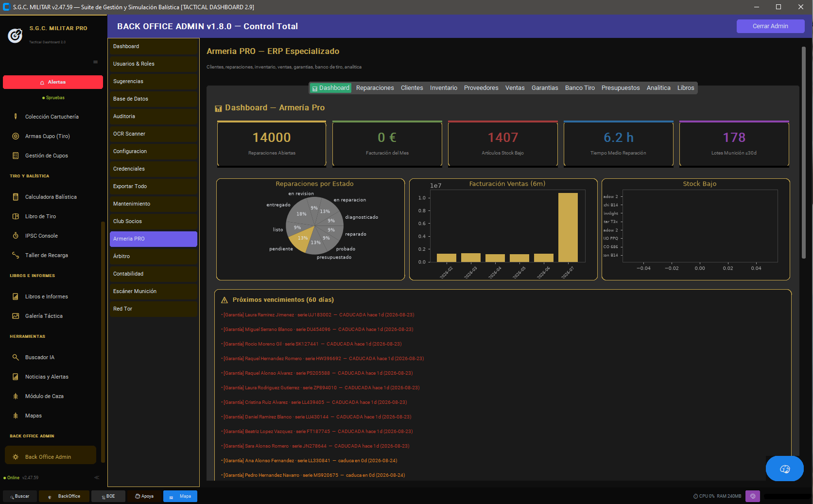Open the Club Socios admin section

154,221
